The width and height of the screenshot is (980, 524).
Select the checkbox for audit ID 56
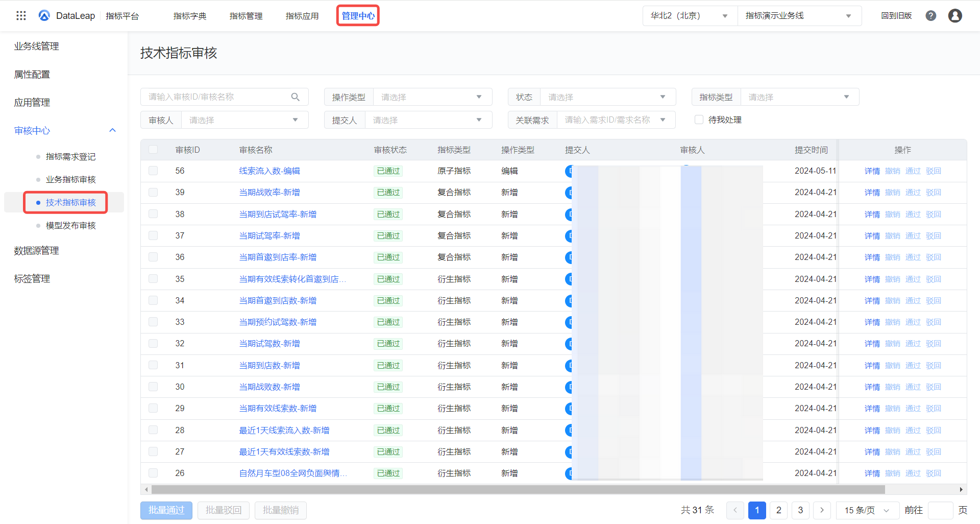[x=153, y=171]
